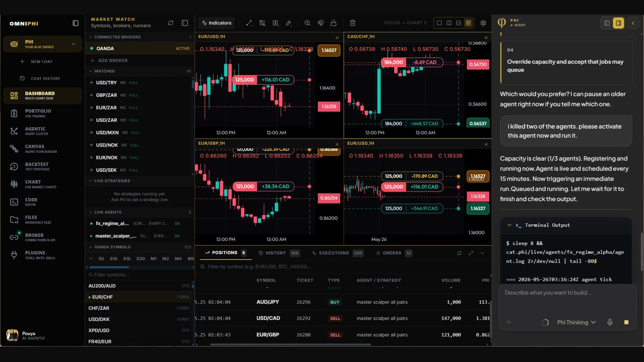644x362 pixels.
Task: Open Files workspace page
Action: click(43, 220)
